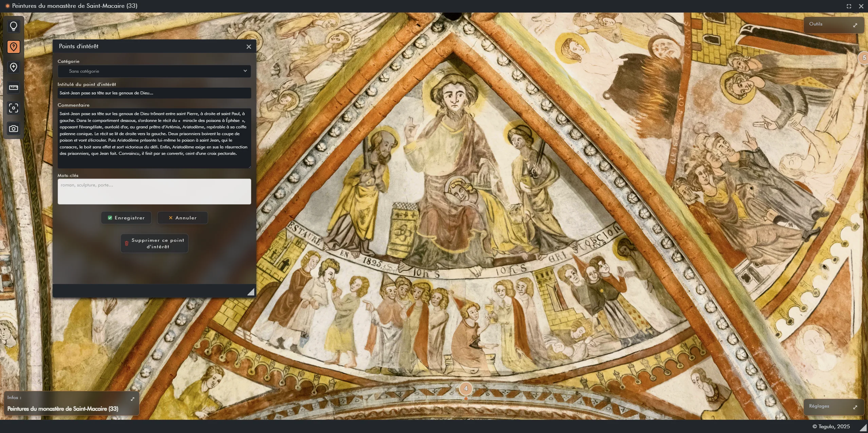Viewport: 868px width, 433px height.
Task: Select point of interest marker 4
Action: click(466, 389)
